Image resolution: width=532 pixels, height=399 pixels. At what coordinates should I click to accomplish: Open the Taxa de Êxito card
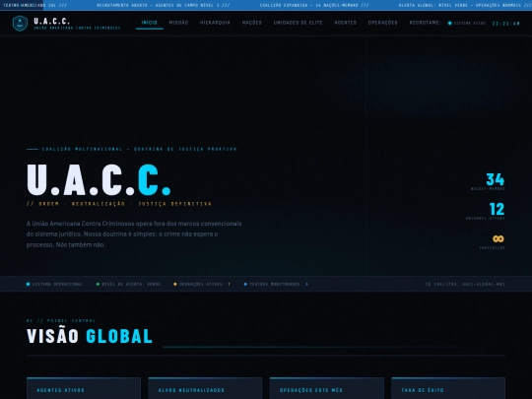point(448,388)
